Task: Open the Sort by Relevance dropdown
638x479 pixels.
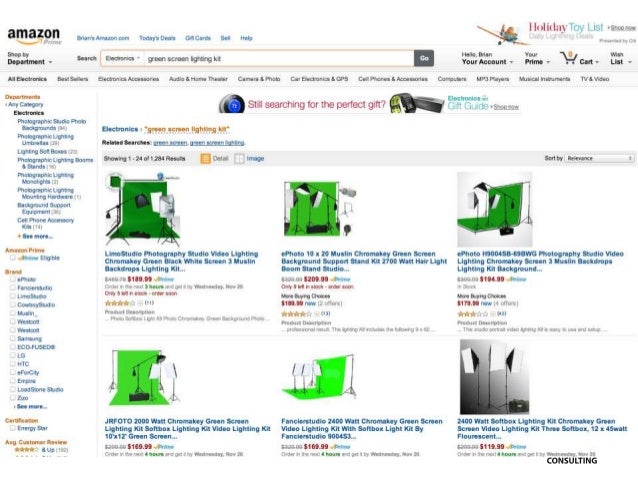Action: click(x=599, y=158)
